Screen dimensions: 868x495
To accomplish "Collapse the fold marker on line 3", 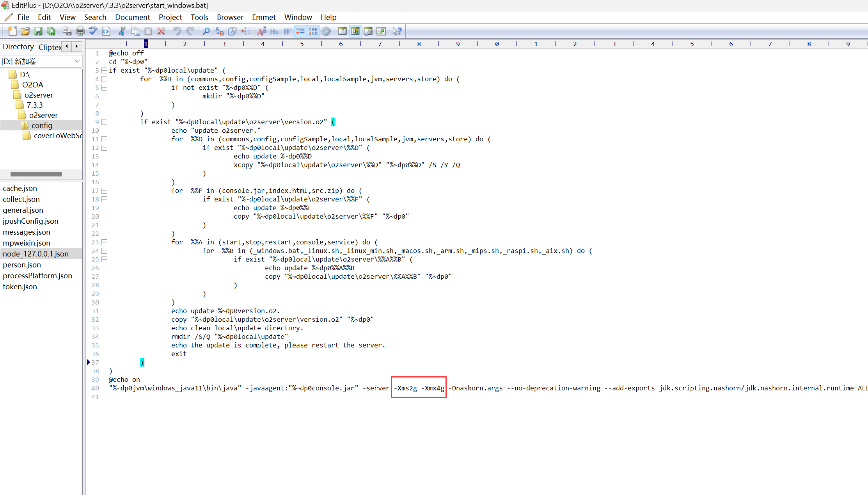I will [x=105, y=70].
